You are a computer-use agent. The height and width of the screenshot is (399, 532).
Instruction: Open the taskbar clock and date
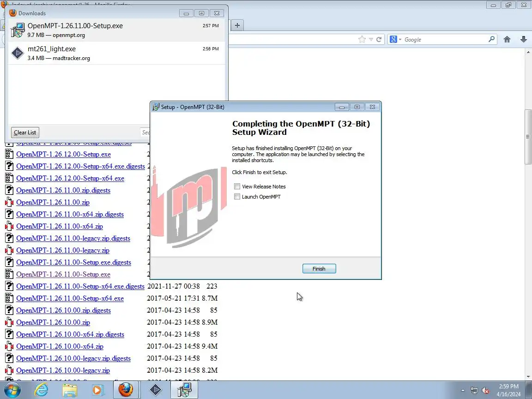pos(508,390)
